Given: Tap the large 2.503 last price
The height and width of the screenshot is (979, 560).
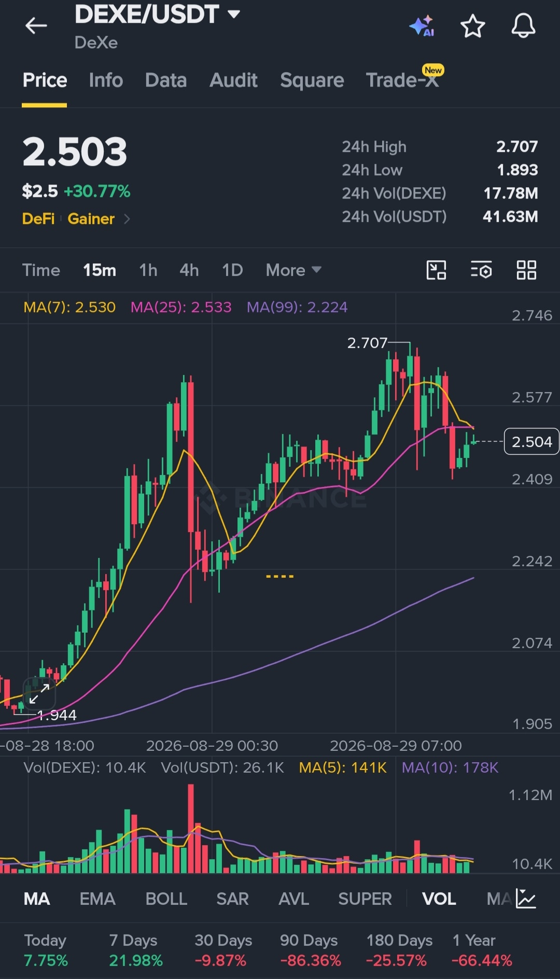Looking at the screenshot, I should click(x=75, y=152).
